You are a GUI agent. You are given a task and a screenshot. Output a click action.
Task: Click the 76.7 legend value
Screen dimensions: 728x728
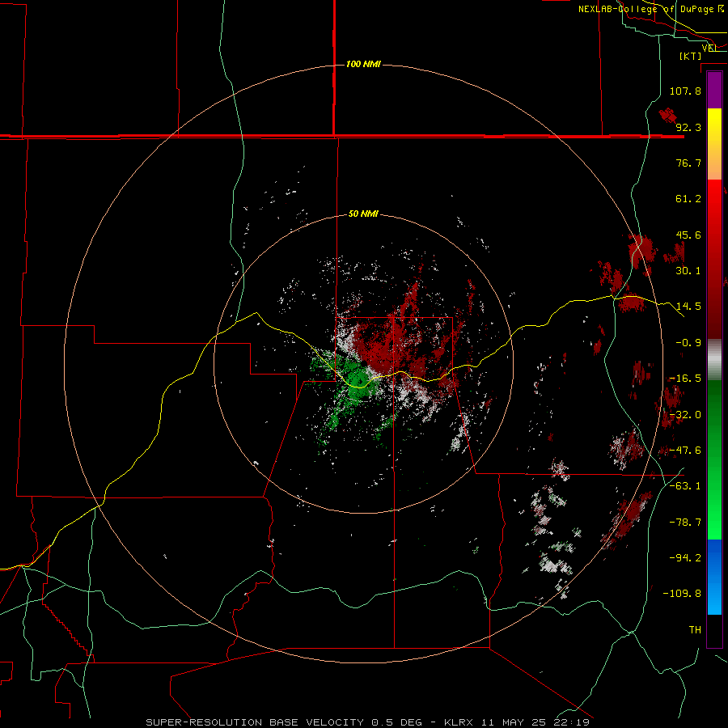(688, 163)
